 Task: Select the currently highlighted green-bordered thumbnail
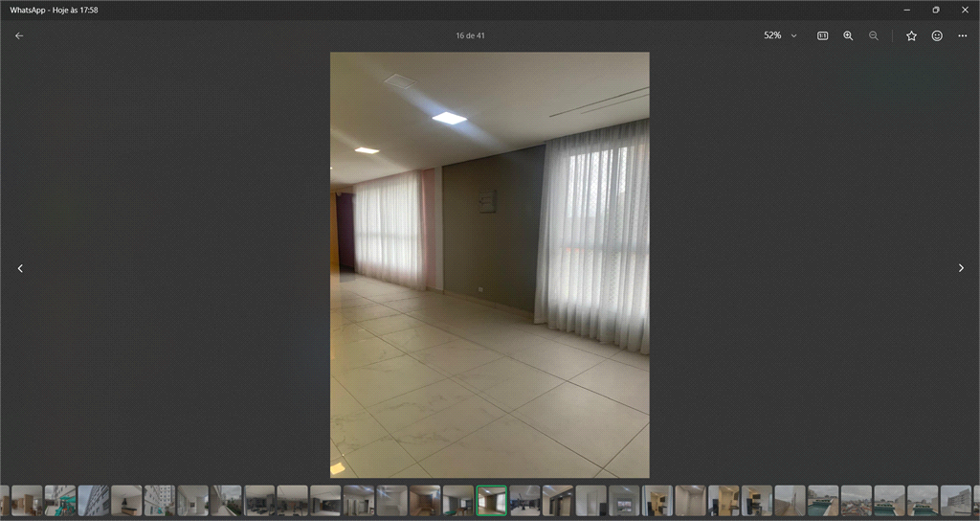point(492,500)
